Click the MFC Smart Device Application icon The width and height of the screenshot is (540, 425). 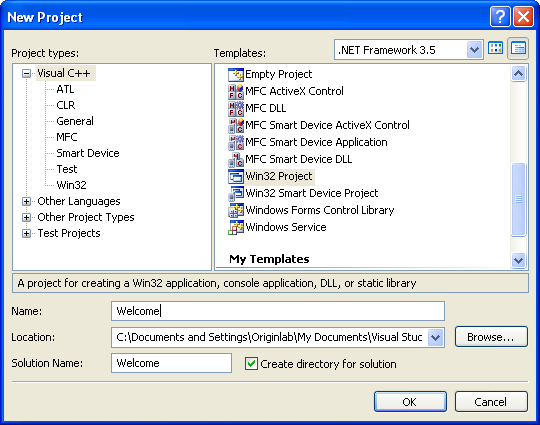[x=236, y=142]
